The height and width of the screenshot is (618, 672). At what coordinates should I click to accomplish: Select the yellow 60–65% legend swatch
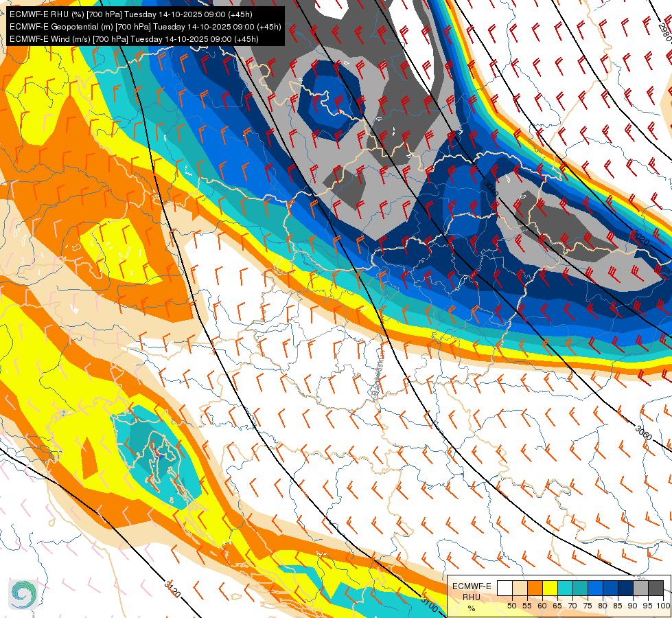click(x=549, y=588)
